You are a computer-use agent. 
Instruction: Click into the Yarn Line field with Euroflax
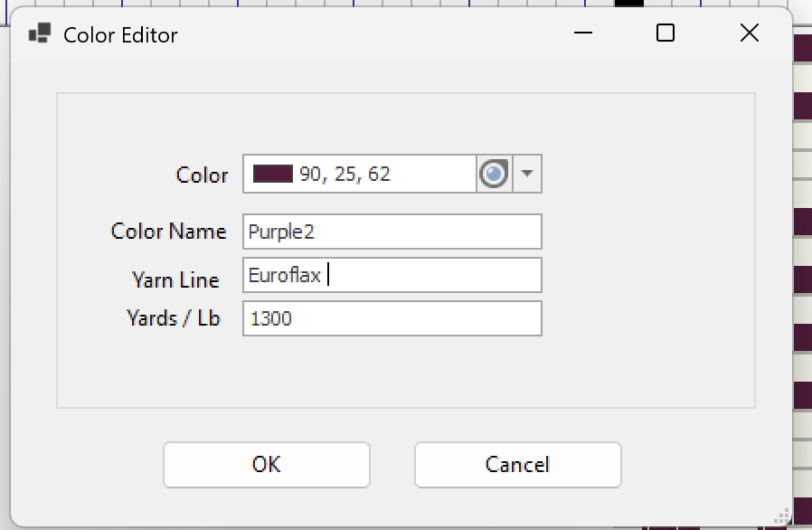coord(392,275)
